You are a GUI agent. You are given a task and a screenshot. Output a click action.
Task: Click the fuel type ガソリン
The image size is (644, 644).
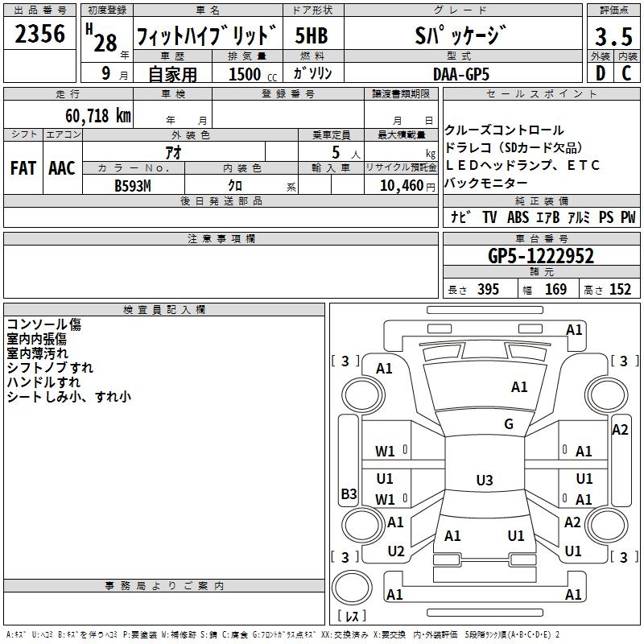[312, 73]
